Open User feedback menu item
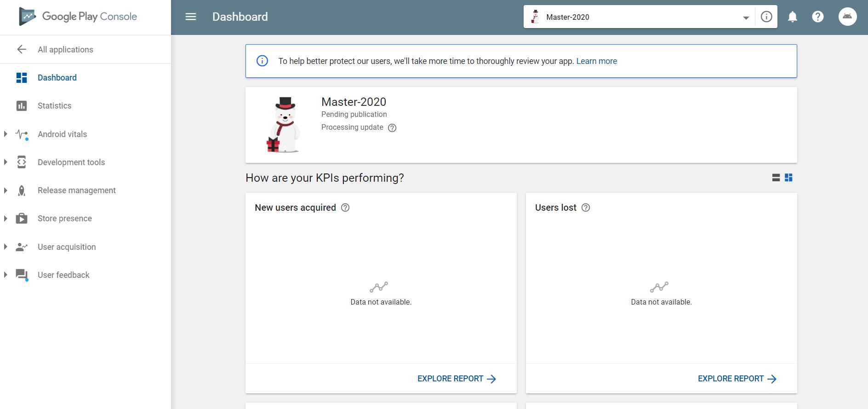 click(63, 275)
